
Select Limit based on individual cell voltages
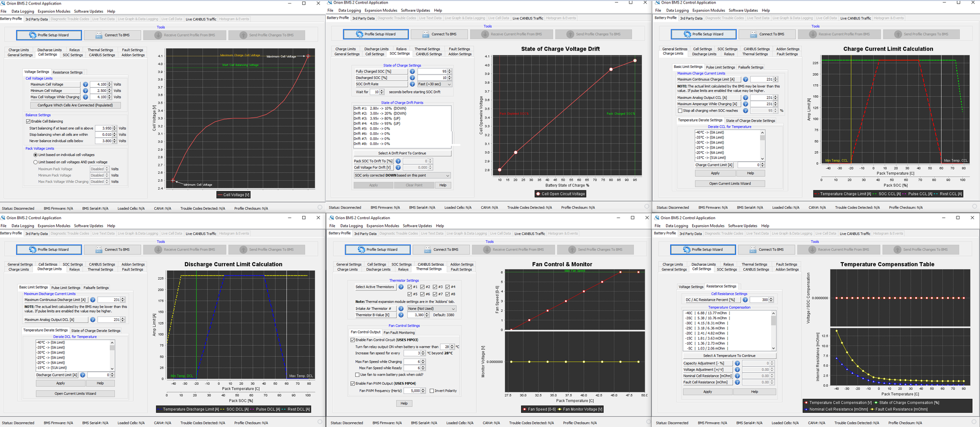[35, 155]
